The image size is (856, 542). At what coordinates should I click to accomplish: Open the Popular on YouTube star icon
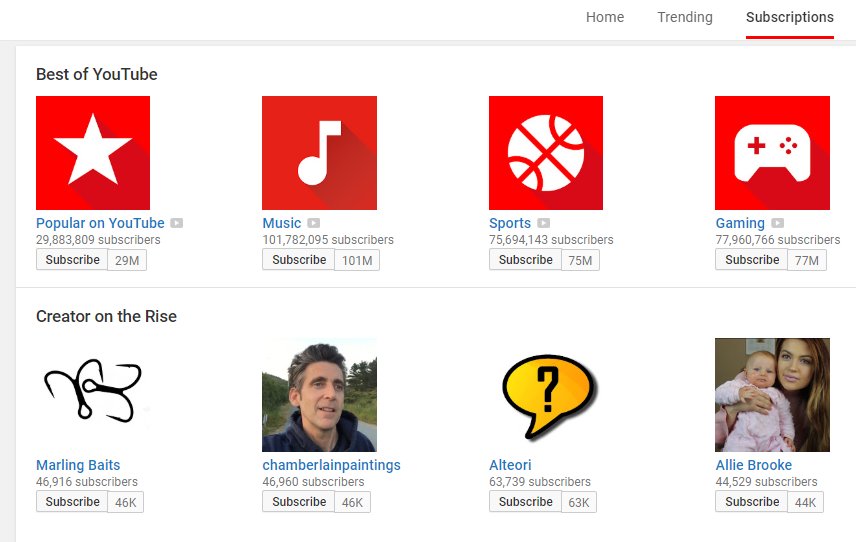click(x=93, y=153)
